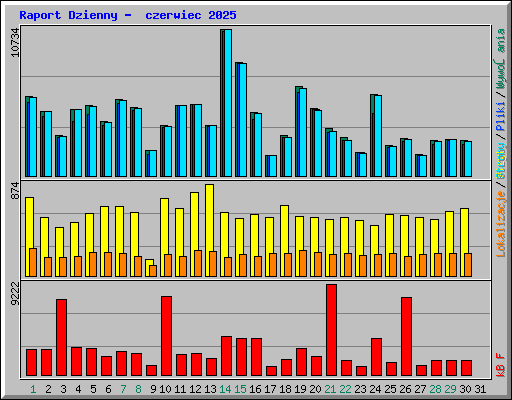Click the orange Lokalizacje legend label
The height and width of the screenshot is (400, 512).
click(x=501, y=224)
